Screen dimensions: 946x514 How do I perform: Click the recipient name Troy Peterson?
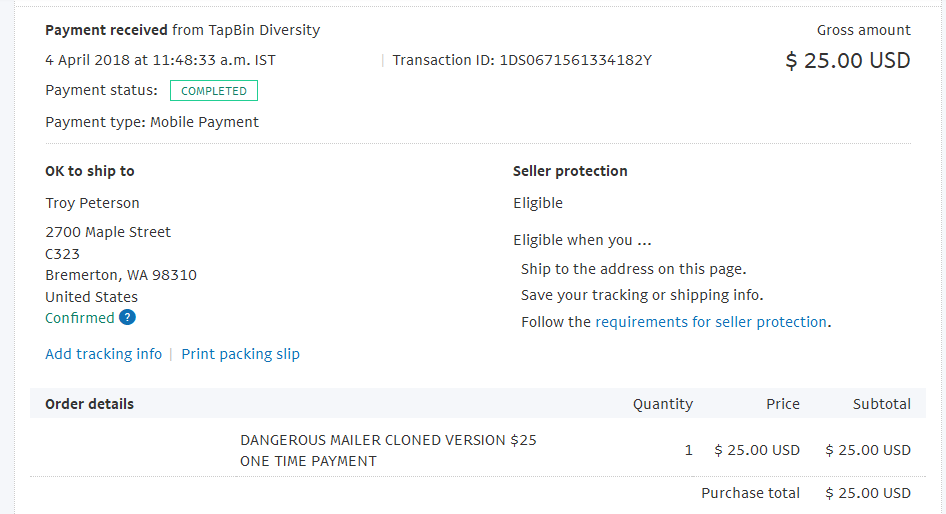[92, 203]
